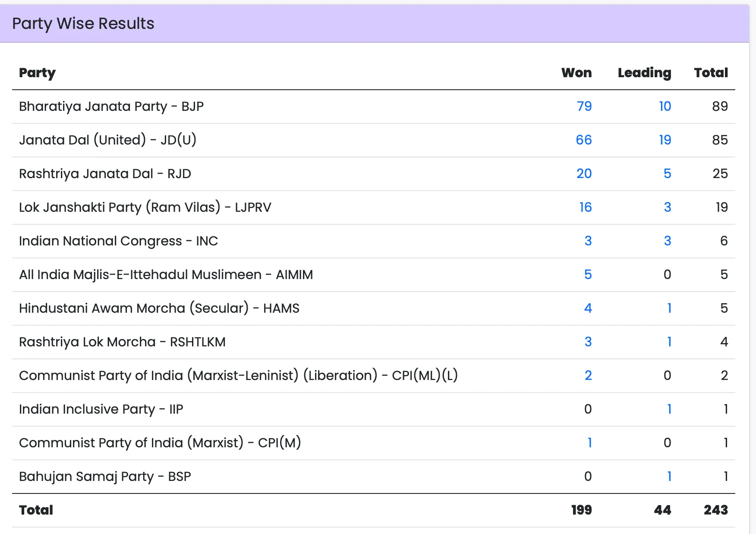Sort by the Total column header
Image resolution: width=756 pixels, height=534 pixels.
(711, 73)
